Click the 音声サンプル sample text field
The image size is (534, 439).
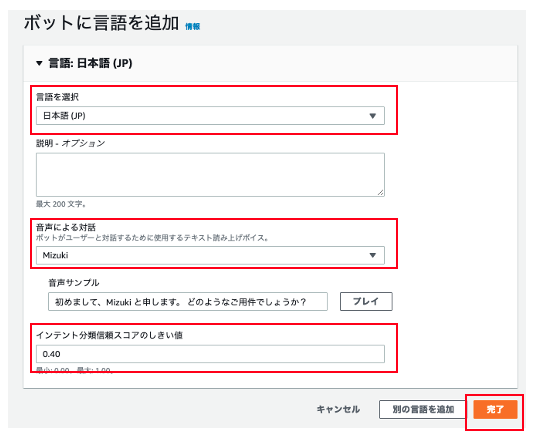tap(188, 301)
